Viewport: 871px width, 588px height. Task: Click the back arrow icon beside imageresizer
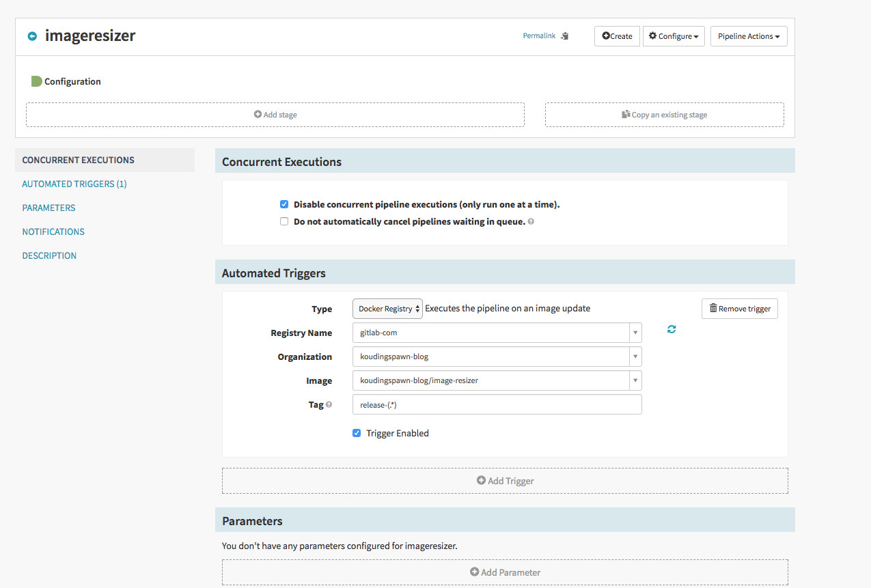pyautogui.click(x=32, y=36)
